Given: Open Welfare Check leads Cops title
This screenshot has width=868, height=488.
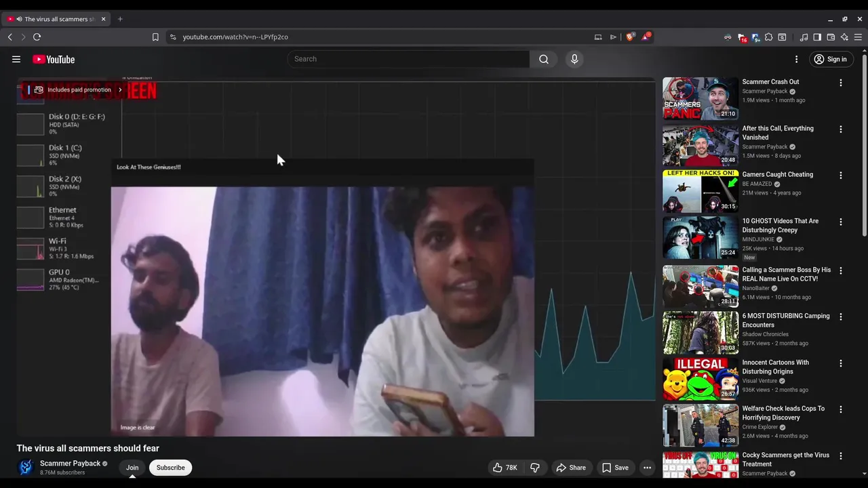Looking at the screenshot, I should [783, 413].
